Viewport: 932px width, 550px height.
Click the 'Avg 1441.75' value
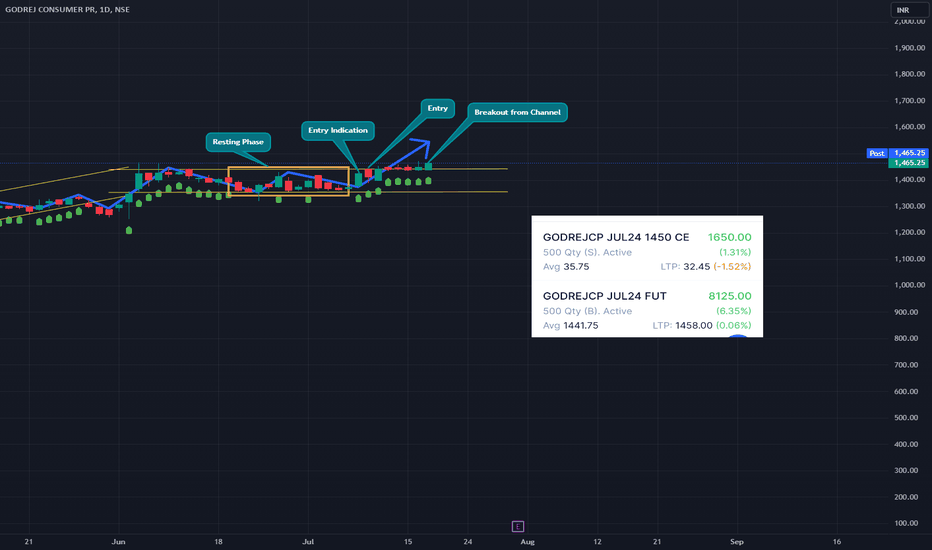pos(571,325)
